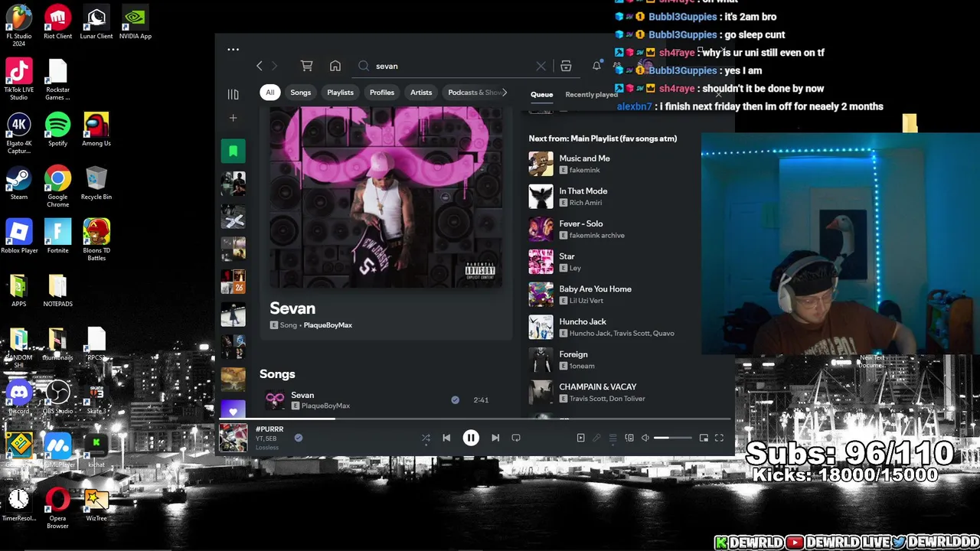Seek on the song progress bar

click(473, 419)
